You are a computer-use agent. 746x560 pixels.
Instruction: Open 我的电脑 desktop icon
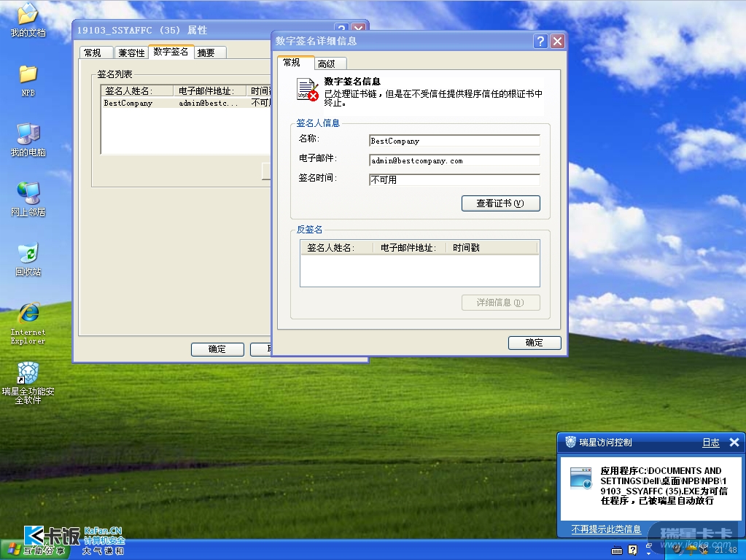point(28,139)
